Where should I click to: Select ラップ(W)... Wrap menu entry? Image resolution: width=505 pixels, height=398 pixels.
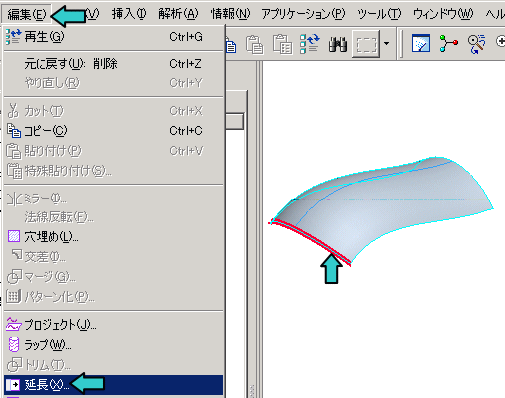click(113, 344)
